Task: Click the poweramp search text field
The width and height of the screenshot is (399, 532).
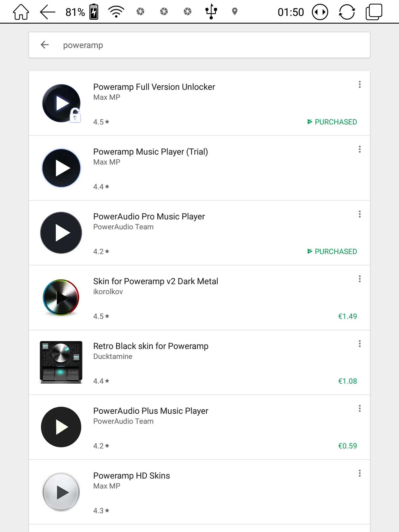Action: (199, 45)
